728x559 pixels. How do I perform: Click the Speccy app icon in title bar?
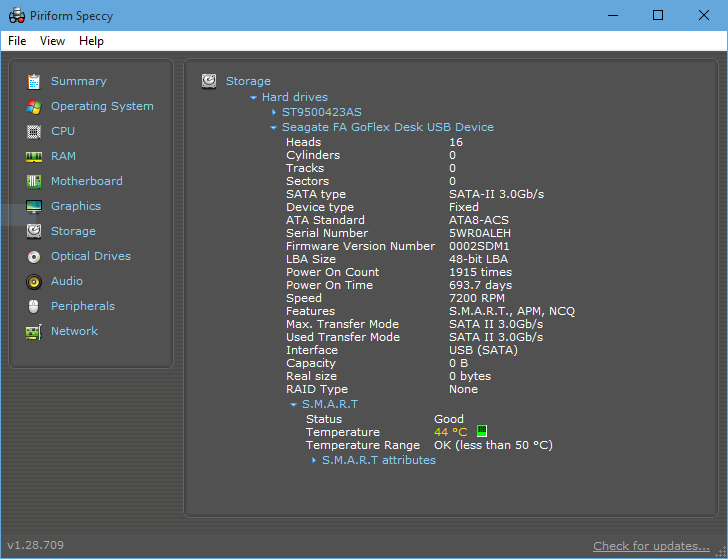pos(17,15)
